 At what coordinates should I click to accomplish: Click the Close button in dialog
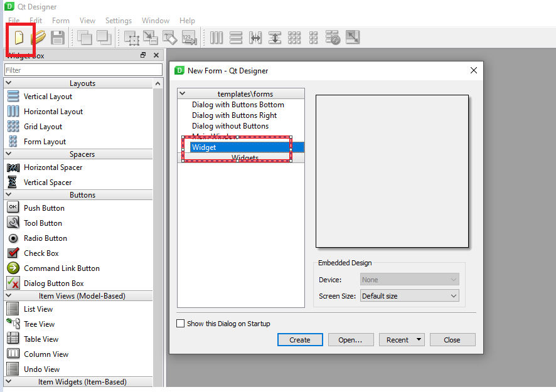pos(452,339)
